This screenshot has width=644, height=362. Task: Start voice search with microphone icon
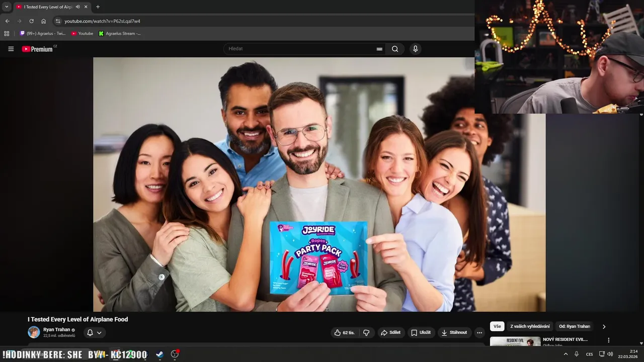(415, 49)
